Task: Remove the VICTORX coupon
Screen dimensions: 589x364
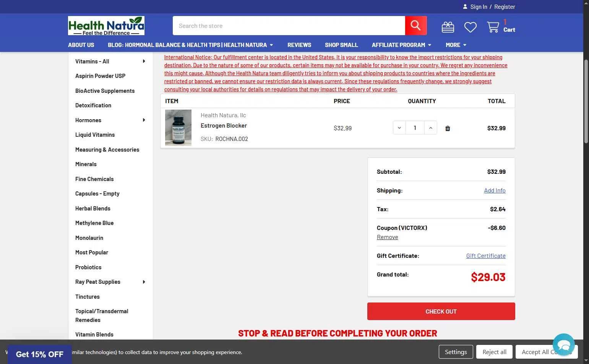Action: pyautogui.click(x=387, y=237)
